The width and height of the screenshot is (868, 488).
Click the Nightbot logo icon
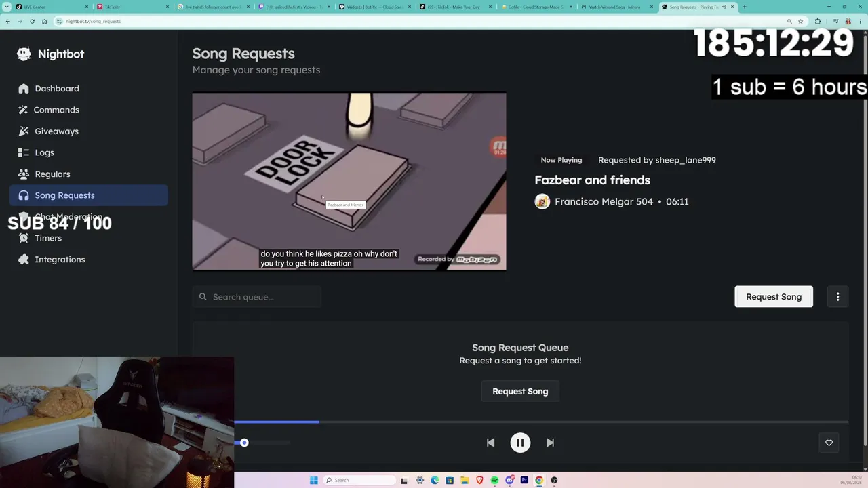click(x=24, y=54)
